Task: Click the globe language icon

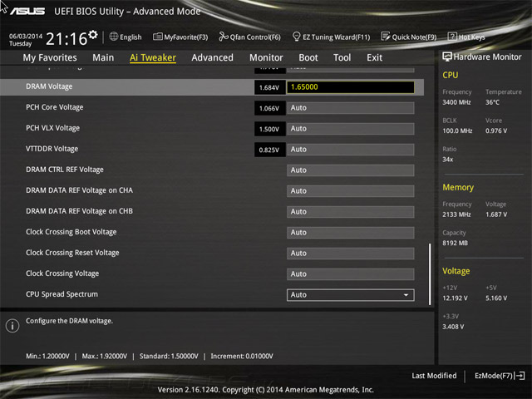Action: tap(114, 37)
